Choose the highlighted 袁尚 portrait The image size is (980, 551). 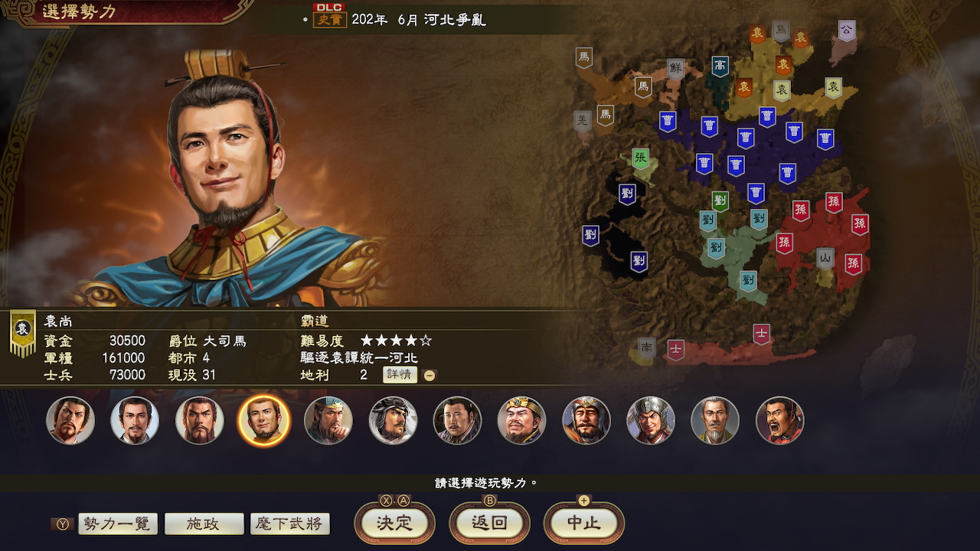pyautogui.click(x=264, y=421)
